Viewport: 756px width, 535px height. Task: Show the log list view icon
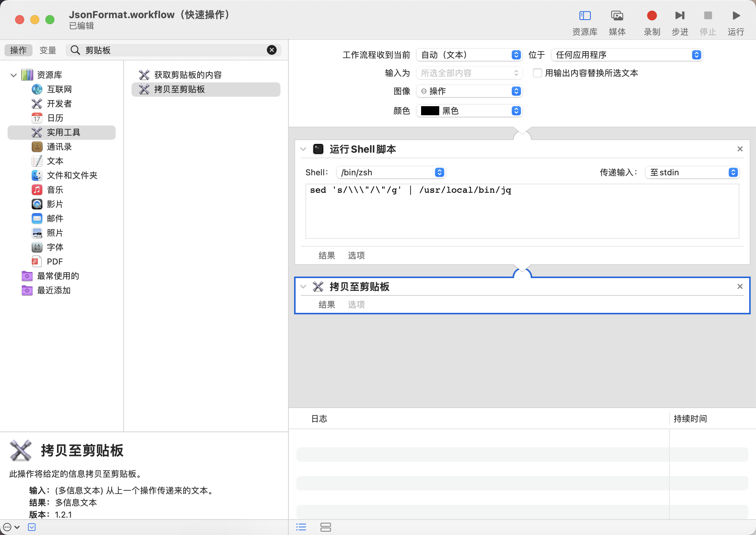(301, 527)
